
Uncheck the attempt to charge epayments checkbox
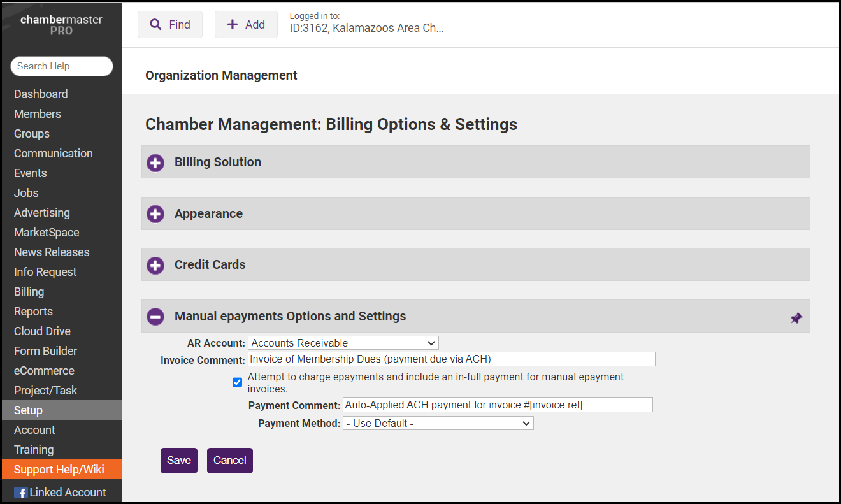pyautogui.click(x=237, y=382)
